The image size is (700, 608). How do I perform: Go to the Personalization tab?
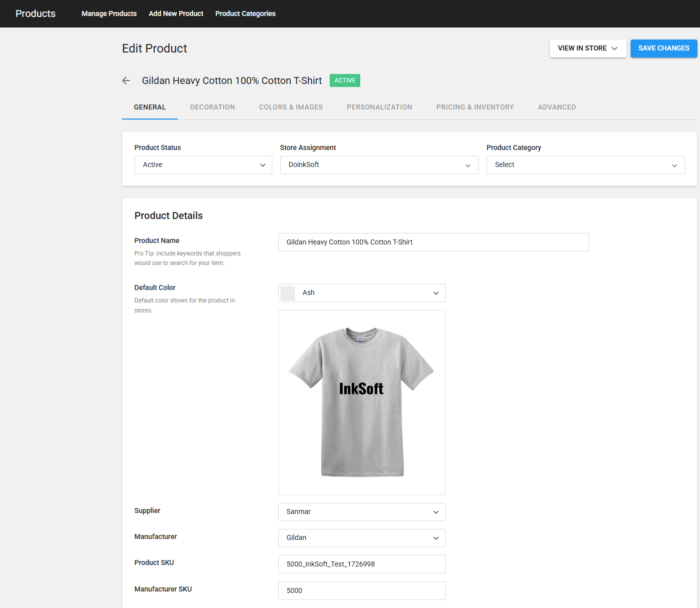[x=379, y=107]
